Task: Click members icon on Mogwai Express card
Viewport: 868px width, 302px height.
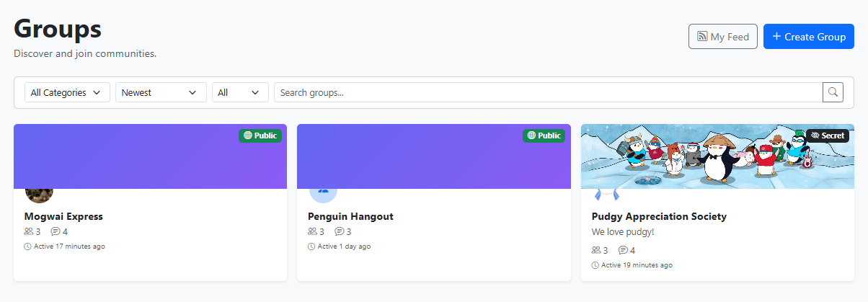Action: point(29,232)
